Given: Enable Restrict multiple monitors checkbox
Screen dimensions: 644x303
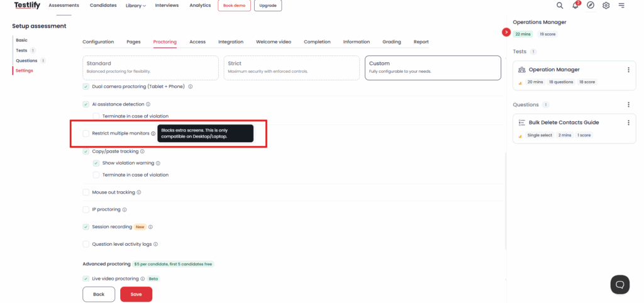Looking at the screenshot, I should coord(86,133).
